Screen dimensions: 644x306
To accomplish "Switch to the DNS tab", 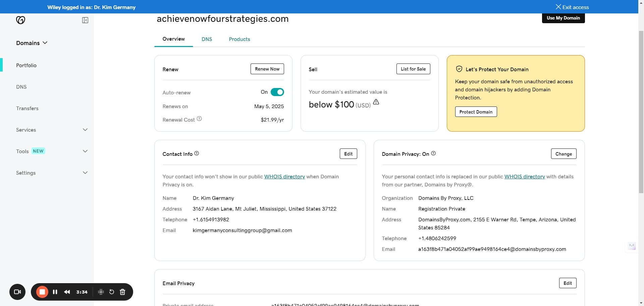I will click(x=207, y=39).
